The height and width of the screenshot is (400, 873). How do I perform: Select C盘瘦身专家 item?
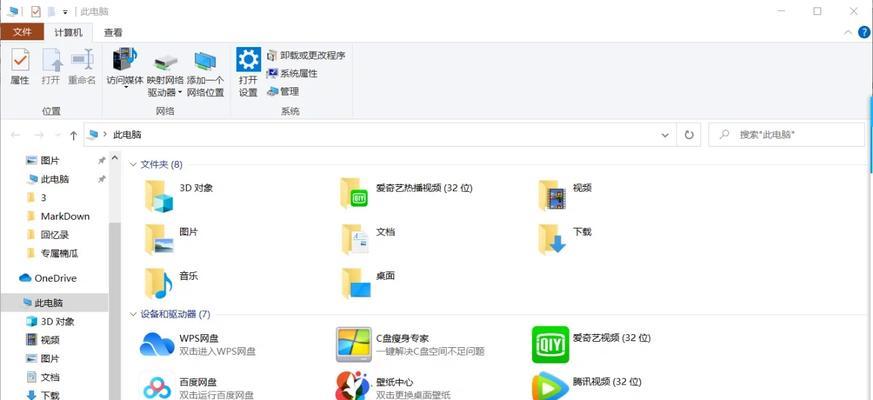pos(410,344)
